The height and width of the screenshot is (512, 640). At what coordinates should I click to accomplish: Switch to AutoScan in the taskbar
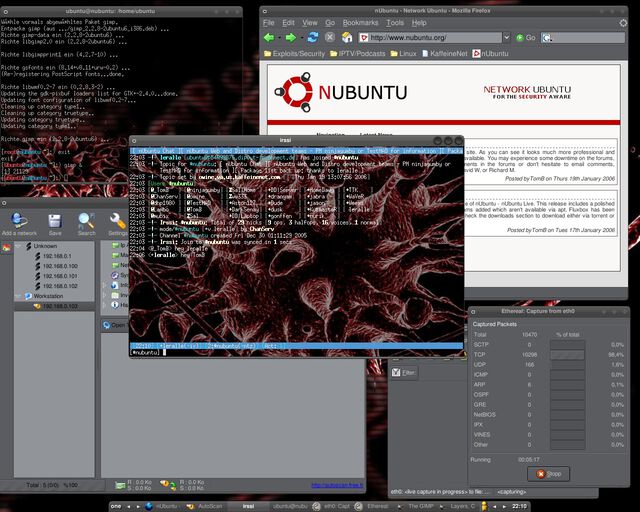pyautogui.click(x=204, y=506)
